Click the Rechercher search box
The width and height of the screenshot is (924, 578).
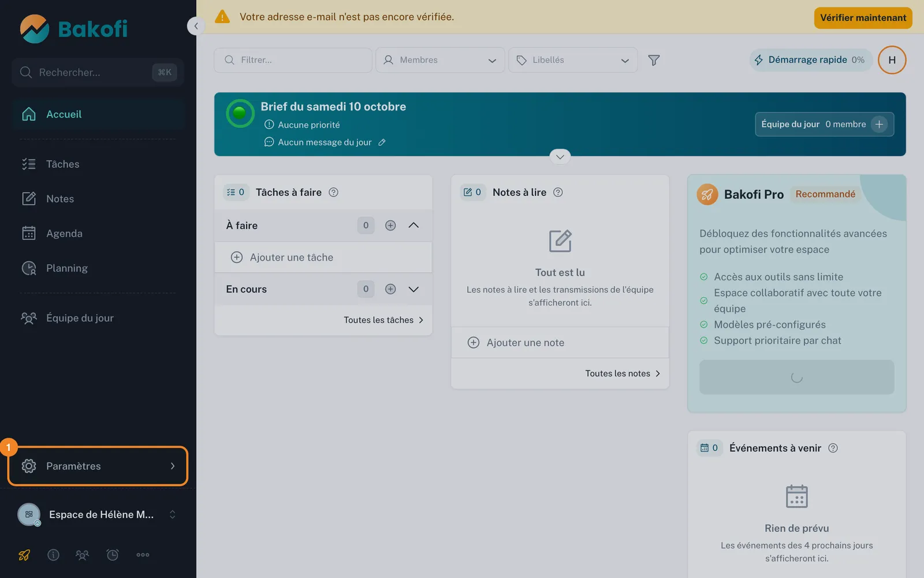point(98,72)
